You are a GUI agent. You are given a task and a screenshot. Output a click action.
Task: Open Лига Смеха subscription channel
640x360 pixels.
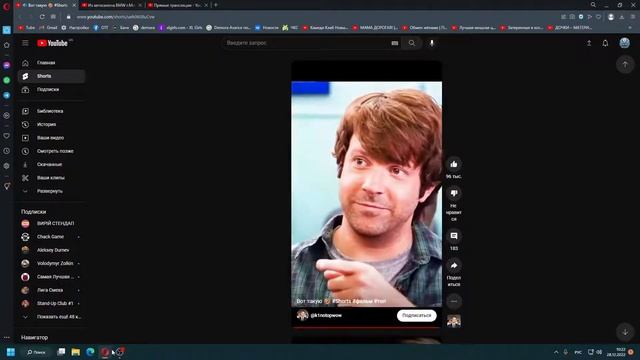tap(51, 290)
